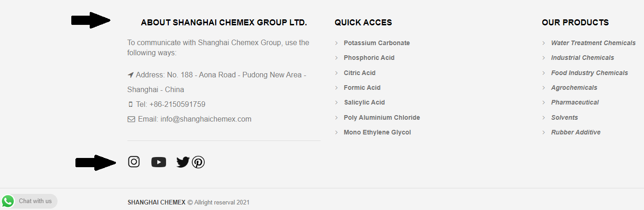Viewport: 644px width, 210px height.
Task: Open the Twitter bird icon
Action: (x=183, y=162)
